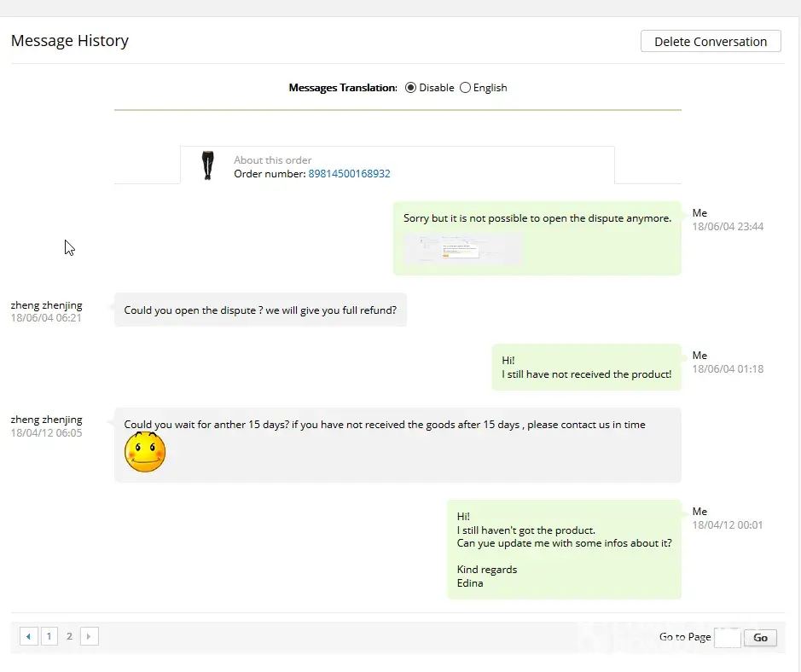Enable English messages translation
The image size is (801, 672).
465,88
